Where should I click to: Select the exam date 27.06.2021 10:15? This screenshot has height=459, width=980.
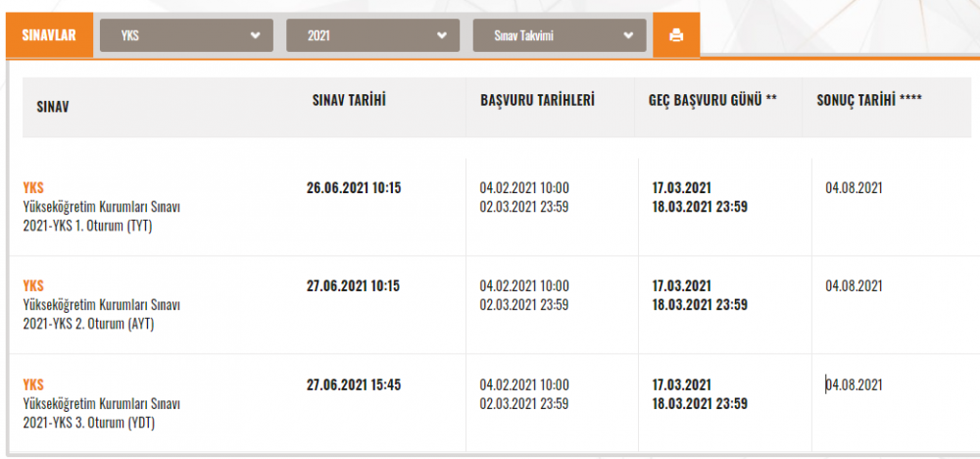(x=354, y=285)
